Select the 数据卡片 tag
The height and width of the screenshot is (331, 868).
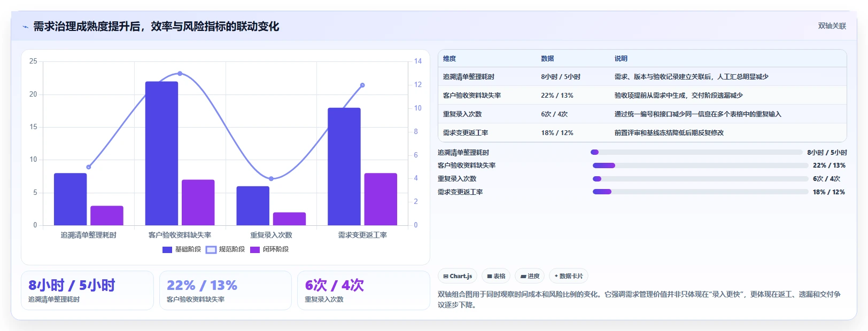click(x=569, y=276)
